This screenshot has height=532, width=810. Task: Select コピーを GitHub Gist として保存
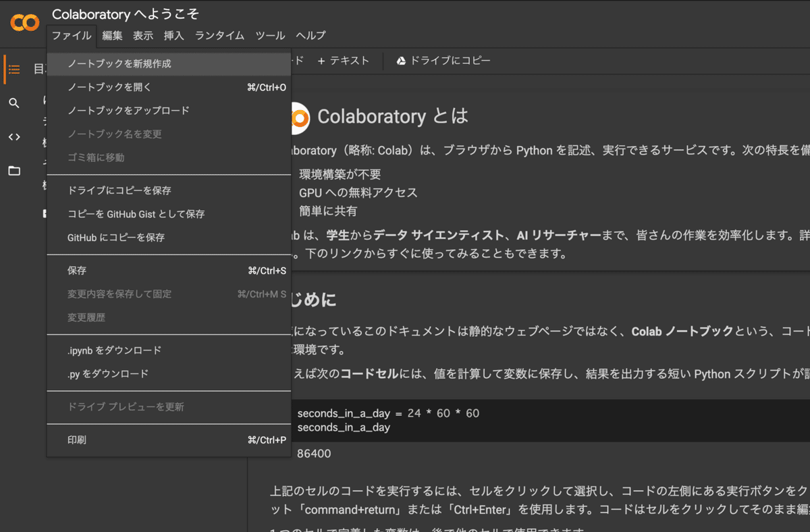coord(169,214)
